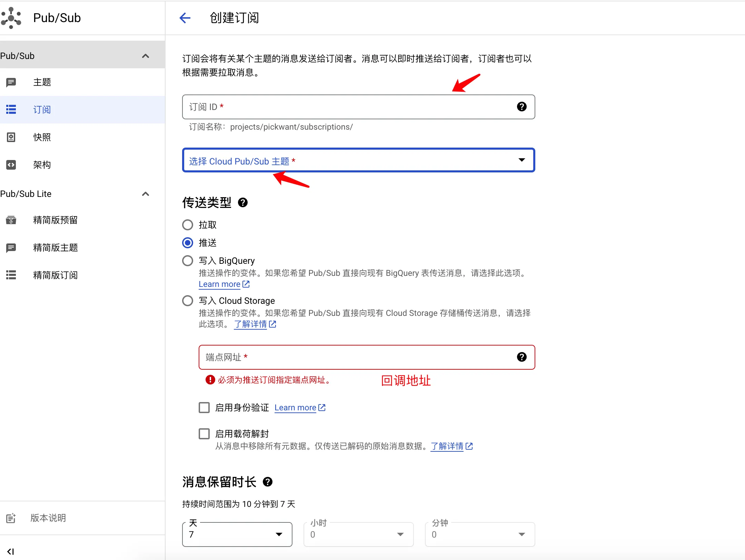Collapse the sidebar with bottom arrow icon
This screenshot has height=560, width=745.
(11, 551)
